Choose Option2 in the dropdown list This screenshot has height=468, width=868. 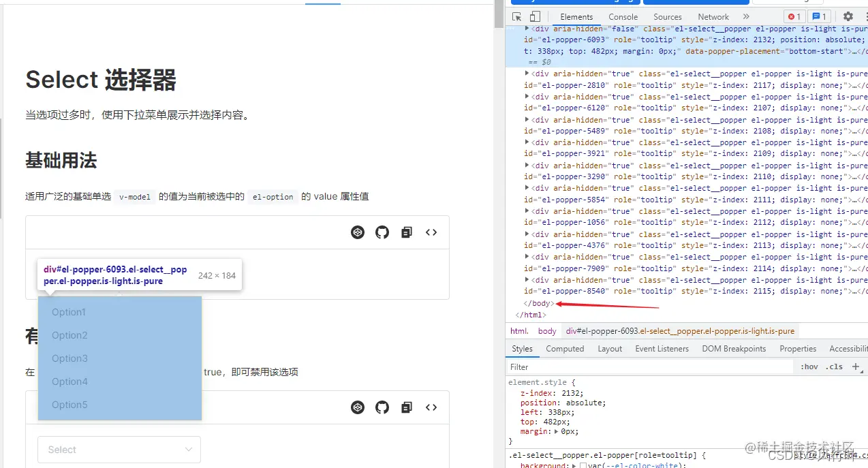pyautogui.click(x=120, y=335)
